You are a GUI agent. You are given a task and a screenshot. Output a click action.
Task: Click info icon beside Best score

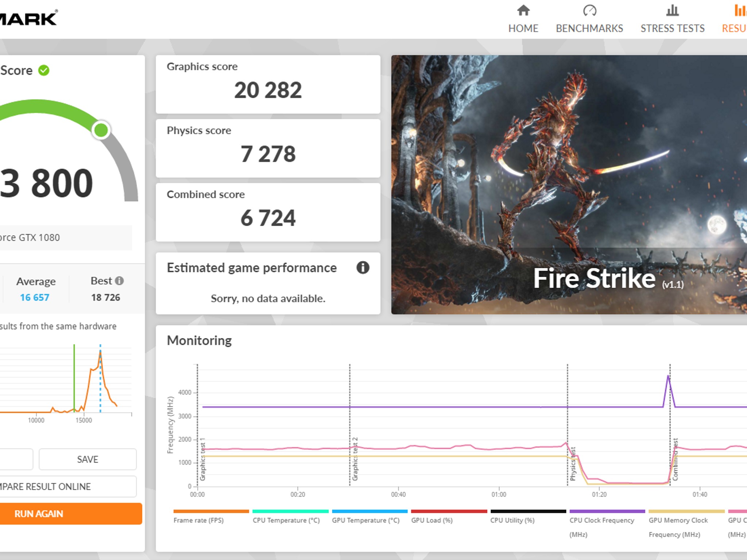point(119,280)
